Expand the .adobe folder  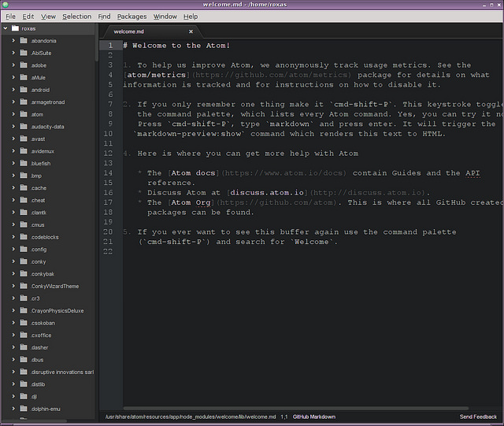[13, 65]
